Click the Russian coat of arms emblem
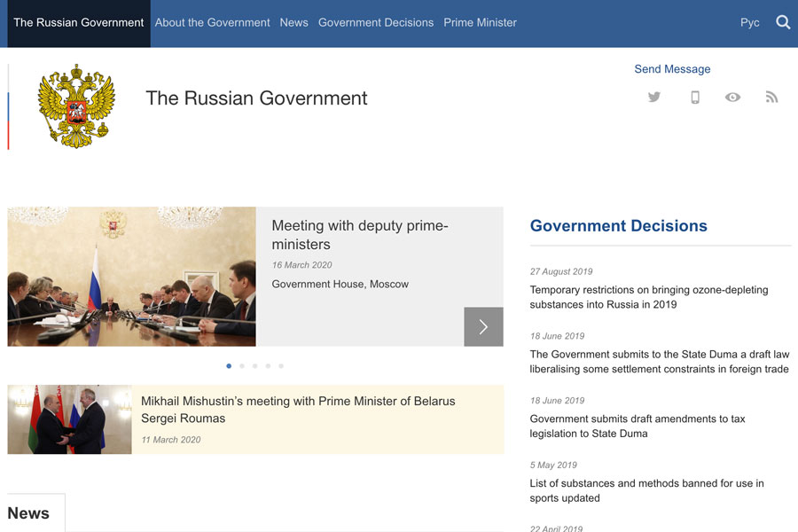The image size is (798, 532). 76,106
